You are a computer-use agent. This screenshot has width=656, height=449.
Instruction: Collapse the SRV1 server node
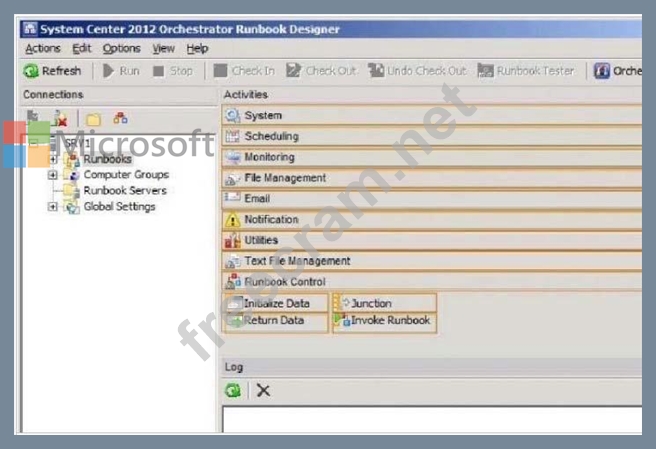coord(34,144)
